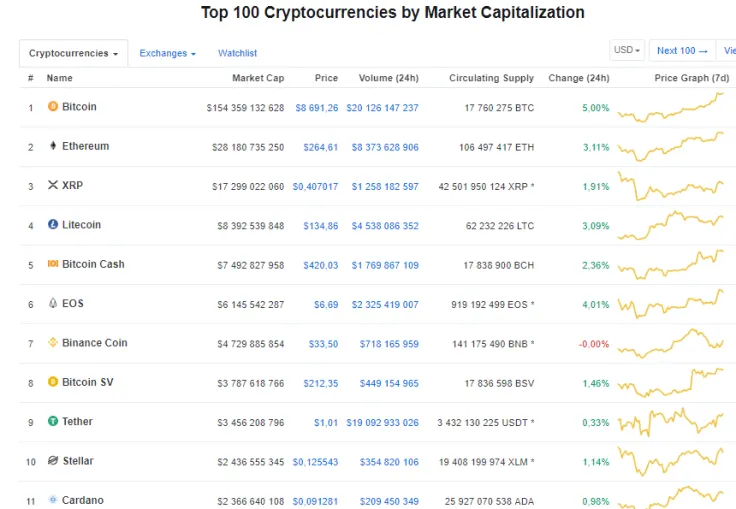Click the Litecoin logo icon
736x509 pixels.
tap(53, 225)
